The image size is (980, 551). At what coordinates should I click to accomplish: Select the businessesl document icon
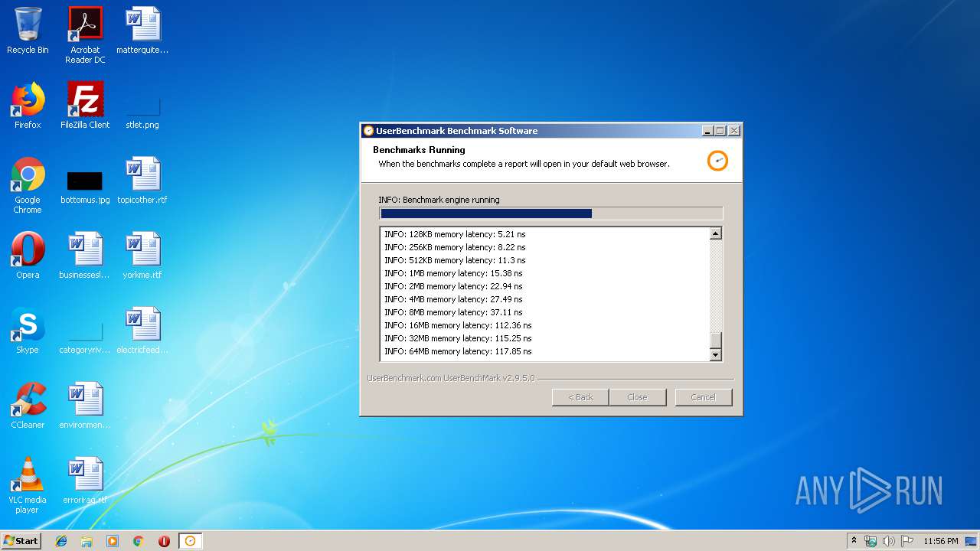click(85, 256)
